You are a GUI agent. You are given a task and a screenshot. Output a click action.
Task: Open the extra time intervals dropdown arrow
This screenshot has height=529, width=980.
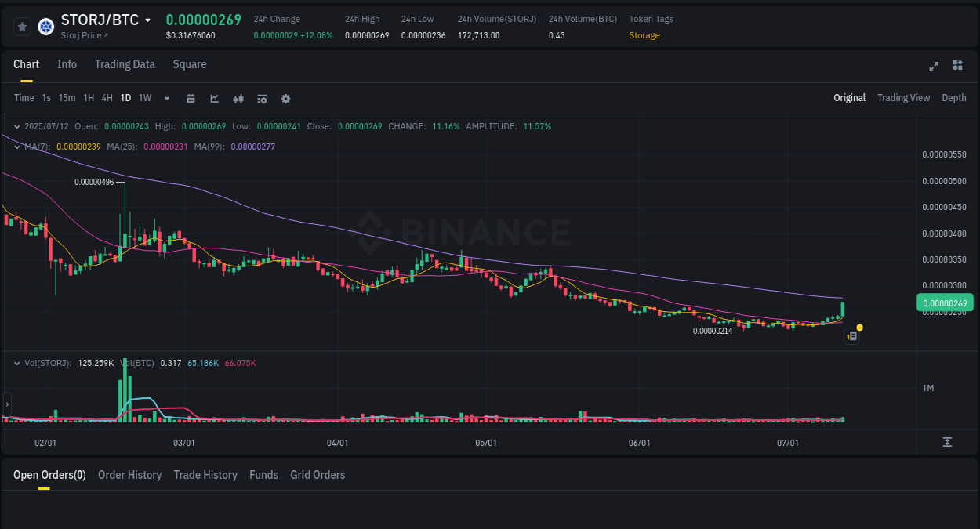[x=165, y=98]
